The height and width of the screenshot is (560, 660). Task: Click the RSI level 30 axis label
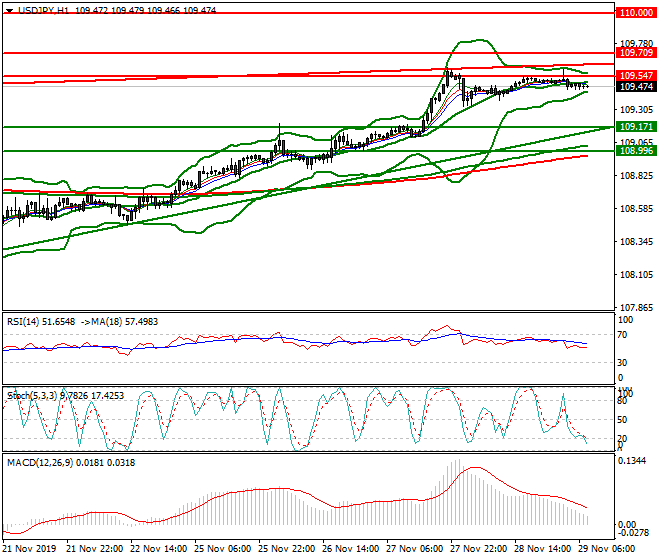pos(623,363)
